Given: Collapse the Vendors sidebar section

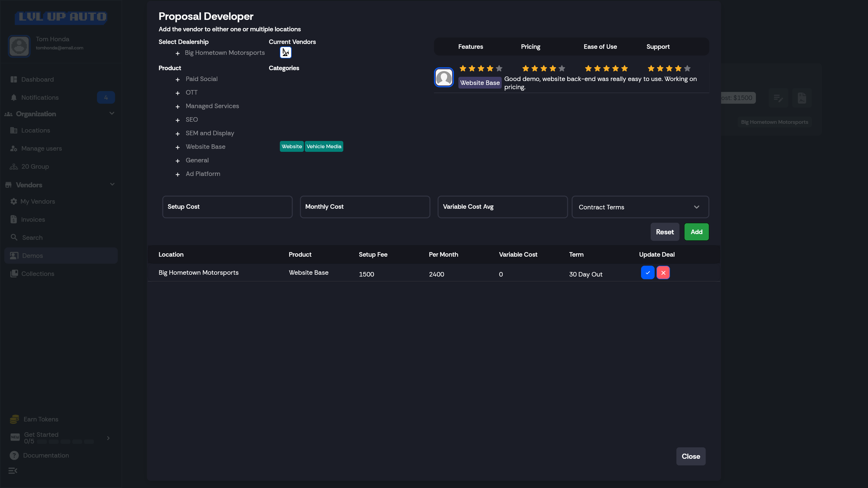Looking at the screenshot, I should tap(112, 185).
